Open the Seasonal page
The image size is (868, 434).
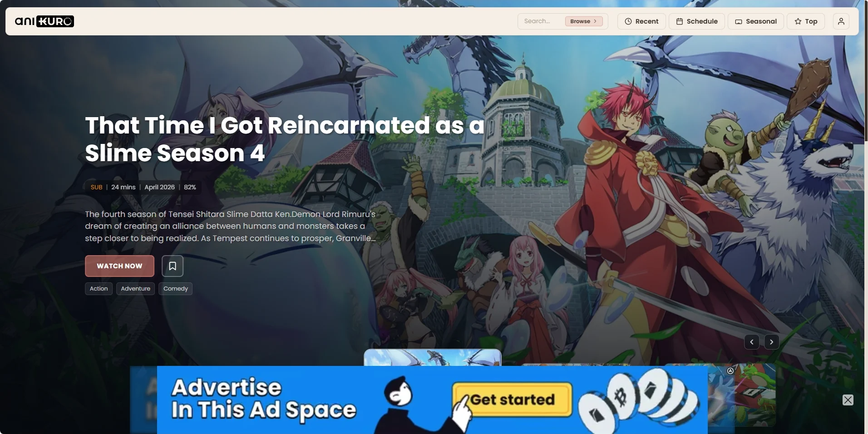tap(756, 21)
